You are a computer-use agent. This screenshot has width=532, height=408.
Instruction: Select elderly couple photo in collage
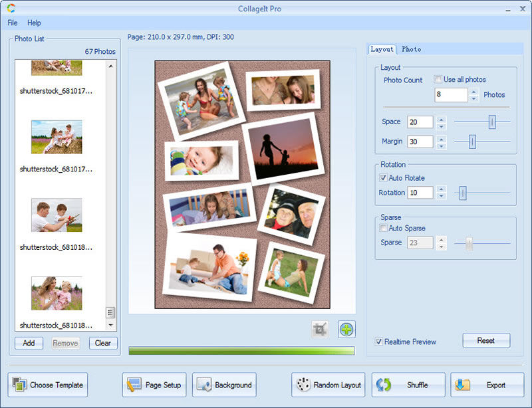[291, 215]
